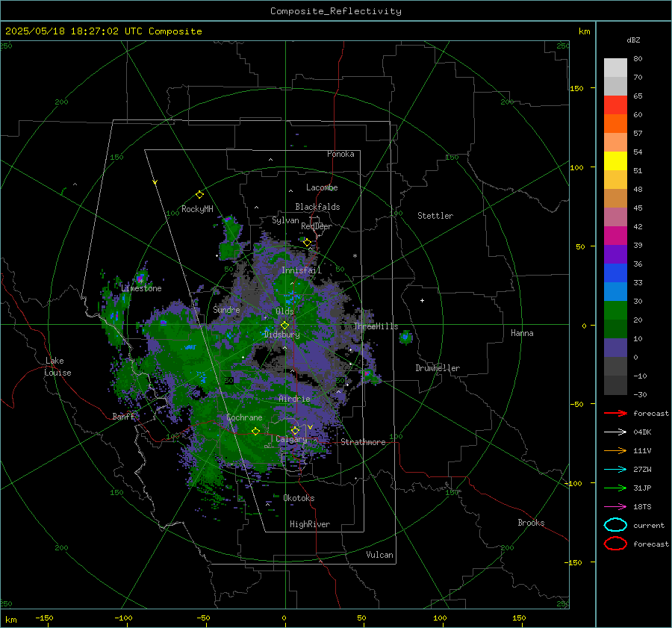Click the current legend label
672x628 pixels.
649,525
